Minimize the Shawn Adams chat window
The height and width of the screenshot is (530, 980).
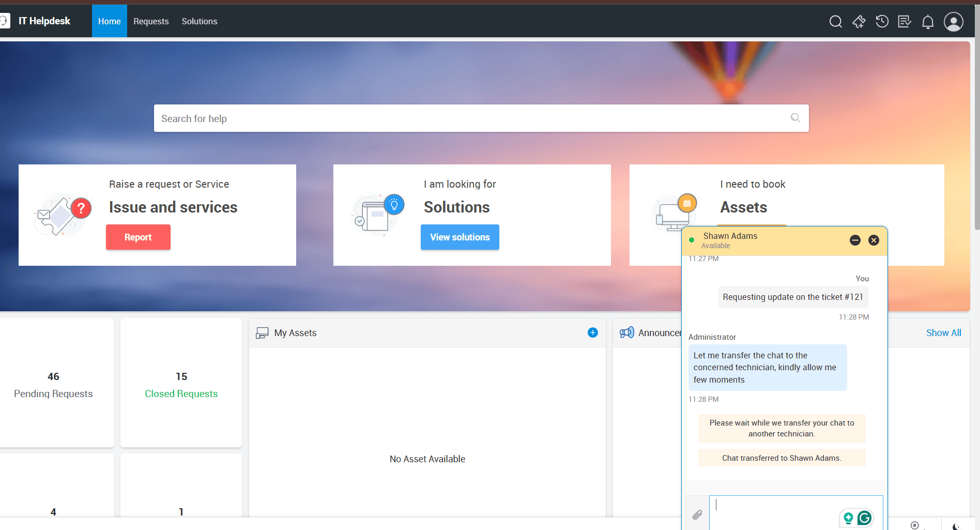[855, 240]
